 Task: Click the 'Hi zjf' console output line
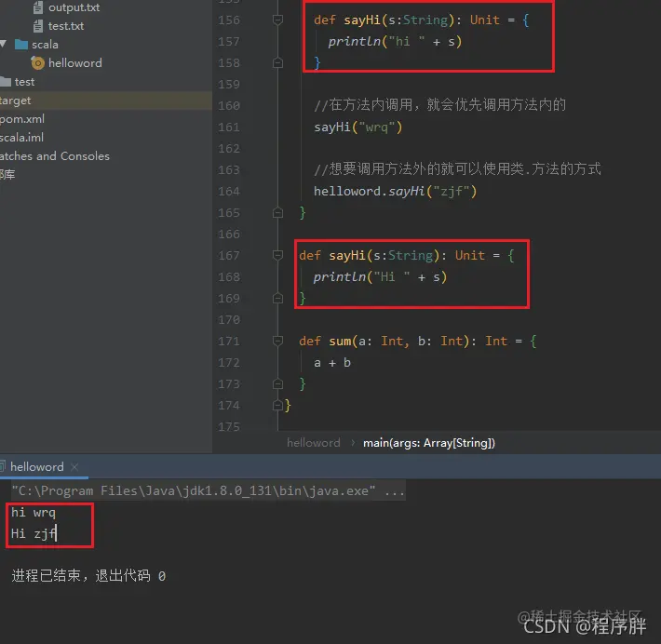click(x=34, y=533)
